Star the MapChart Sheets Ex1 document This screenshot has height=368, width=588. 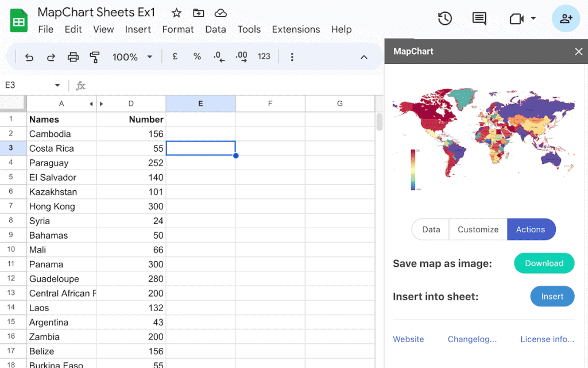click(176, 13)
